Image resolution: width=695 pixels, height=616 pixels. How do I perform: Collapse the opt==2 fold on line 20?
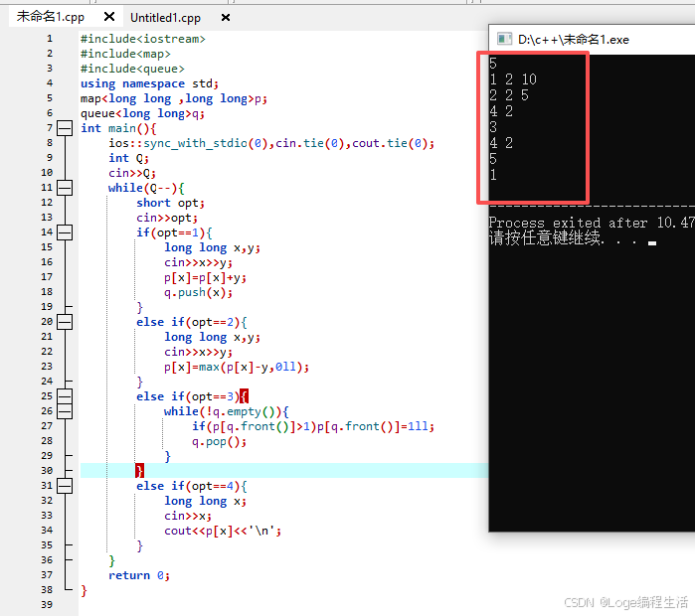tap(65, 322)
